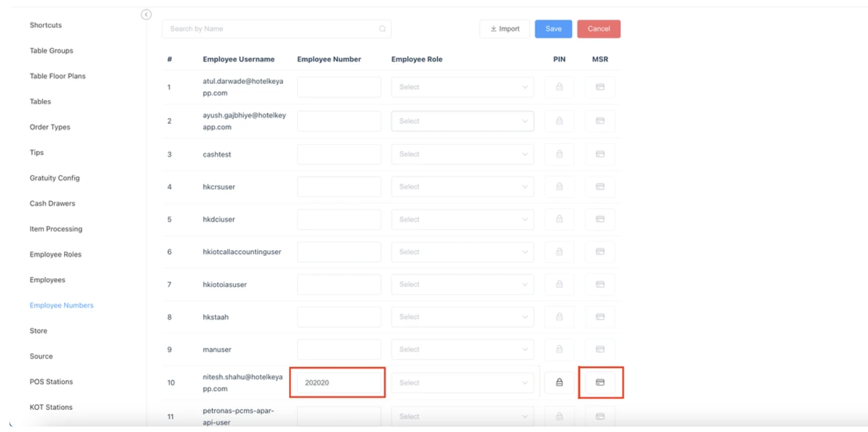Go to POS Stations menu item
This screenshot has width=868, height=432.
coord(51,382)
